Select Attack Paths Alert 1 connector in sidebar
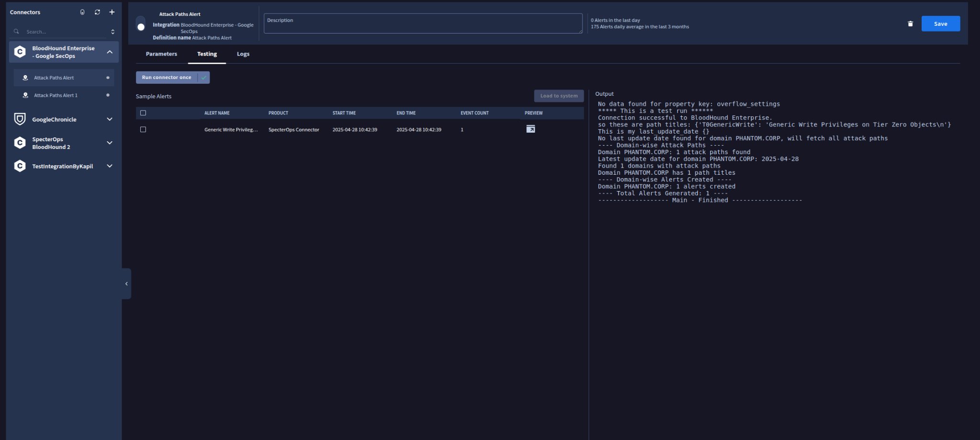Viewport: 980px width, 440px height. pyautogui.click(x=64, y=95)
